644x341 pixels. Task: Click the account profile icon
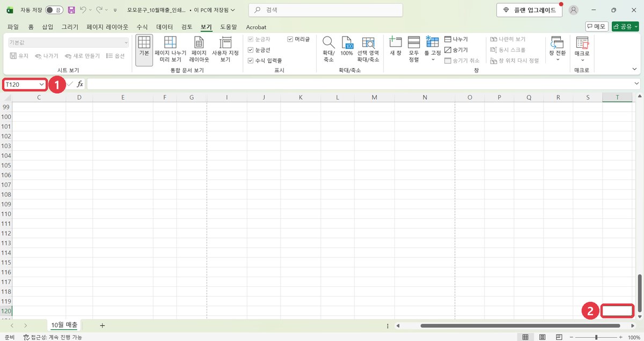[574, 10]
